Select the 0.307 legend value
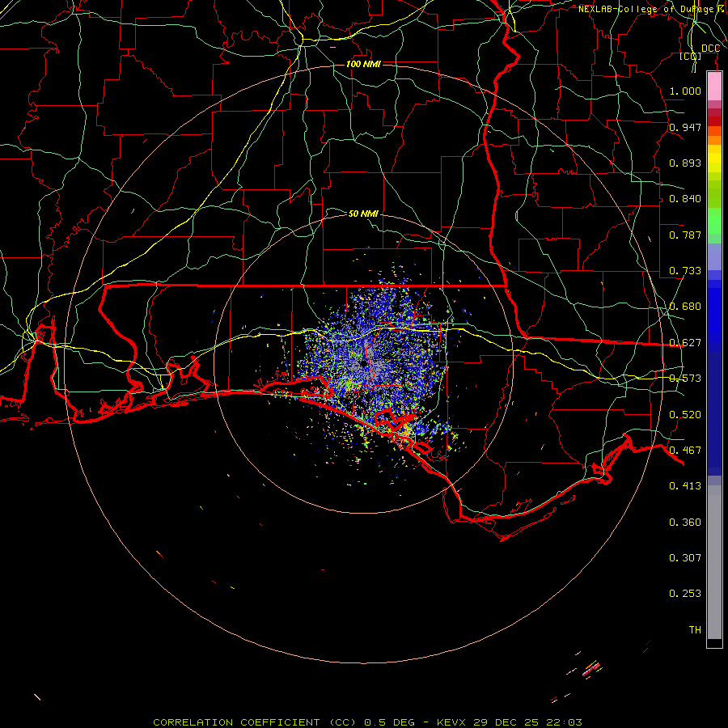This screenshot has height=728, width=728. (685, 558)
